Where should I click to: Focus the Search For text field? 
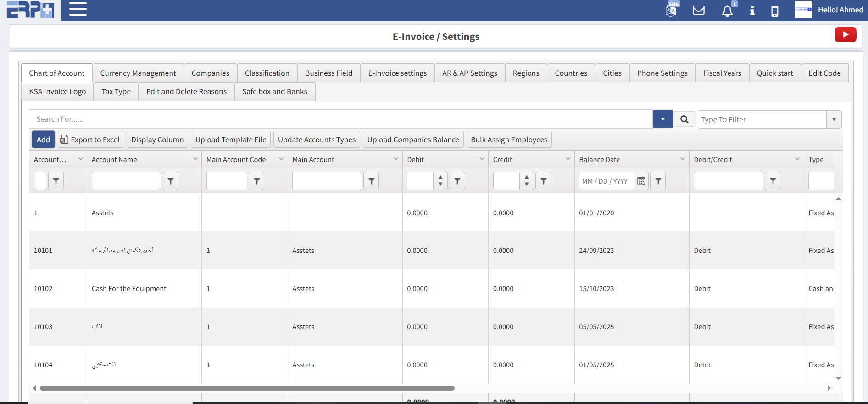point(340,119)
